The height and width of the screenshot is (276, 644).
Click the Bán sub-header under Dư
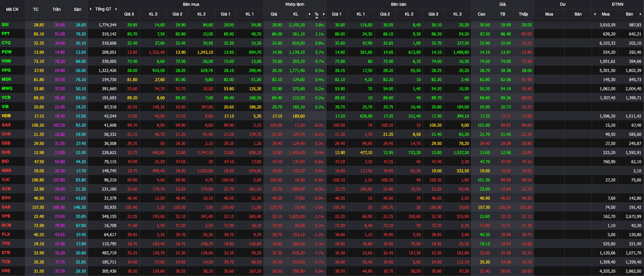coord(578,14)
